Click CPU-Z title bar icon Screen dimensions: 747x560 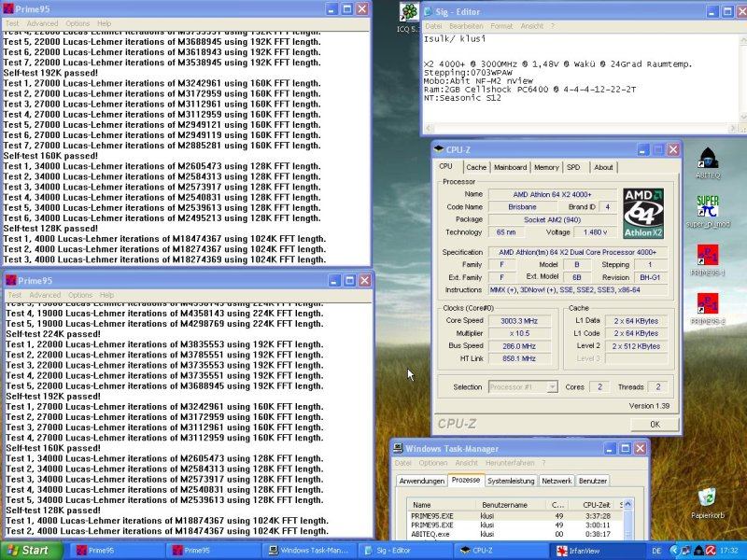click(x=439, y=149)
